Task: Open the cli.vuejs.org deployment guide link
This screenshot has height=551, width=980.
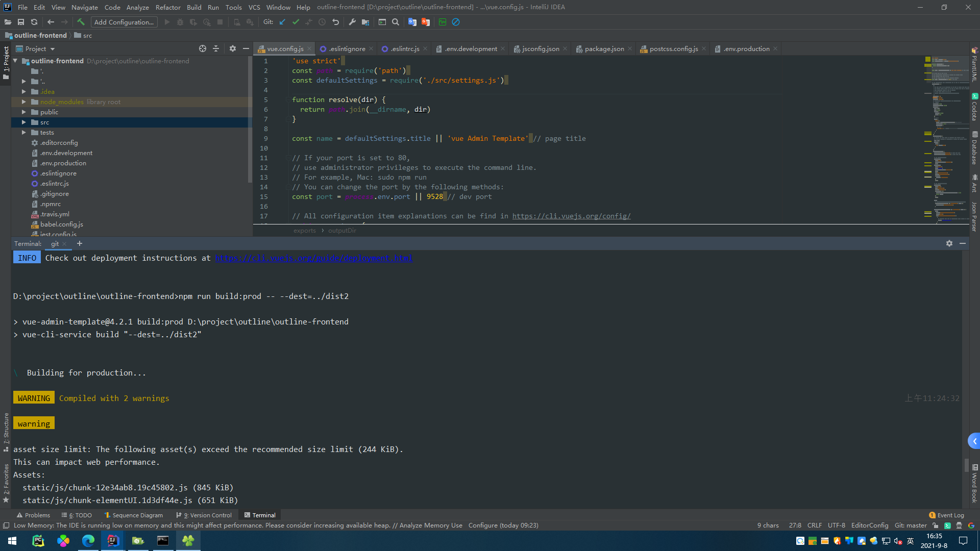Action: [x=314, y=258]
